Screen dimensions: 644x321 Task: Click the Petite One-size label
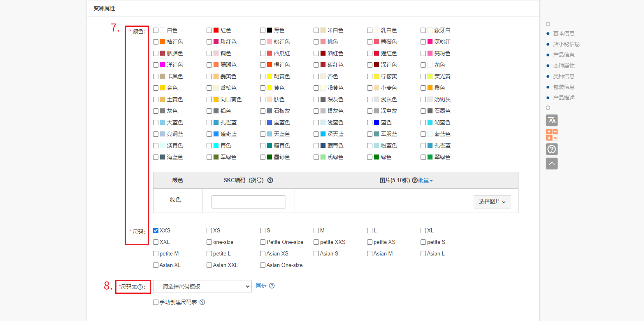tap(285, 242)
